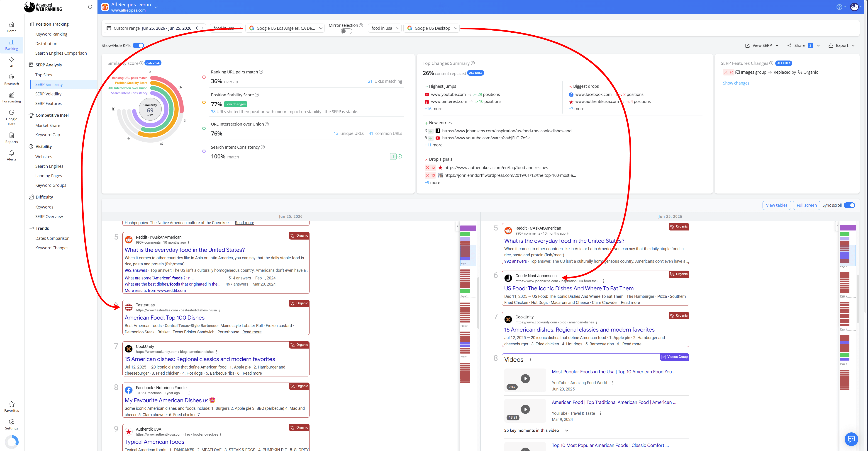Click info icon beside Similarity score
This screenshot has width=868, height=451.
141,63
